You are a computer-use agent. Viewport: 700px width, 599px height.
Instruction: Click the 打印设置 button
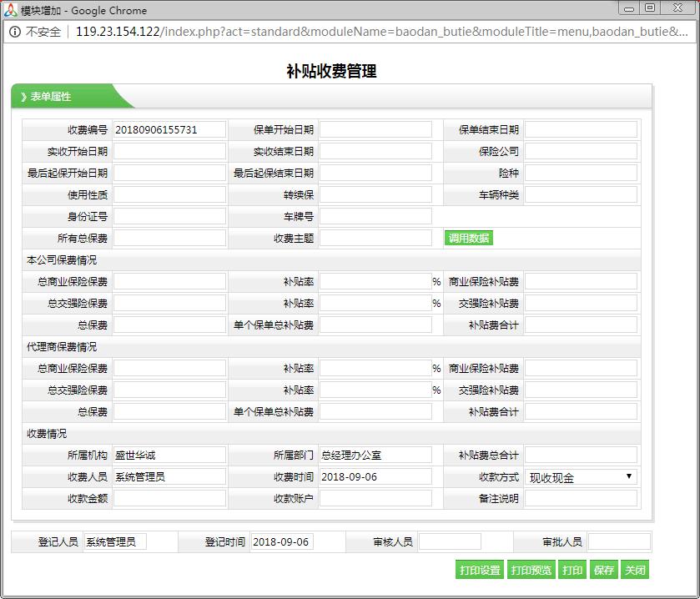coord(481,569)
